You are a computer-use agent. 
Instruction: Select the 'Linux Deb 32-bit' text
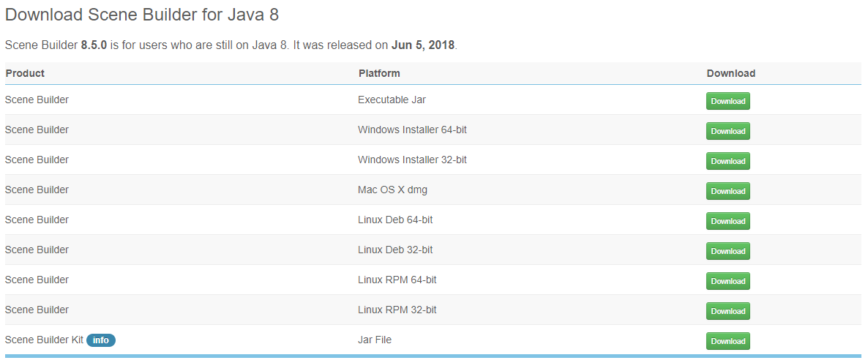tap(395, 250)
